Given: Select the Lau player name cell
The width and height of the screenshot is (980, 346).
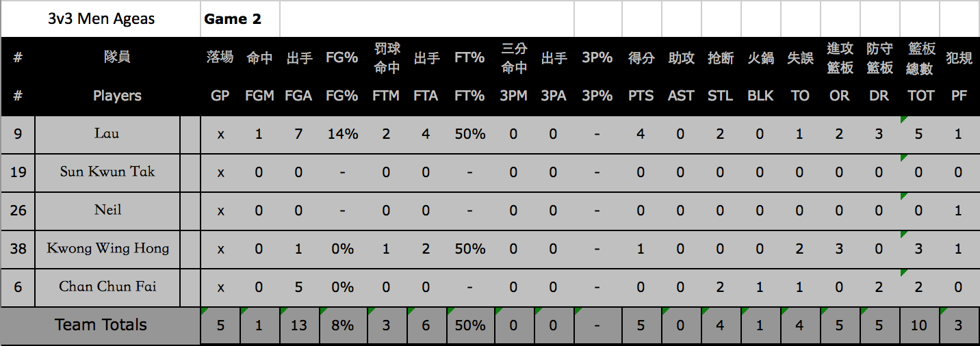Looking at the screenshot, I should point(107,135).
